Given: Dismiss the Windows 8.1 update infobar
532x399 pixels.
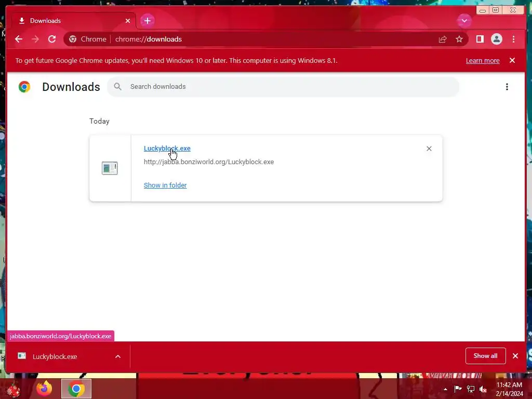Looking at the screenshot, I should pyautogui.click(x=512, y=60).
